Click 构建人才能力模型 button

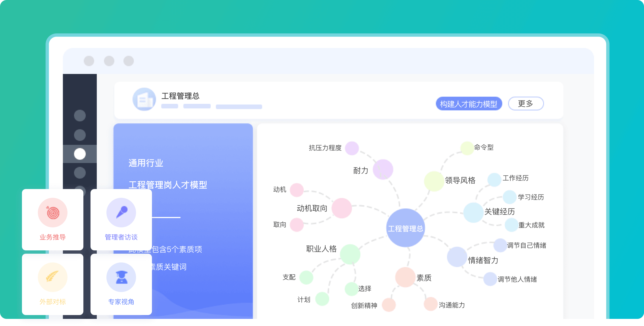(469, 104)
